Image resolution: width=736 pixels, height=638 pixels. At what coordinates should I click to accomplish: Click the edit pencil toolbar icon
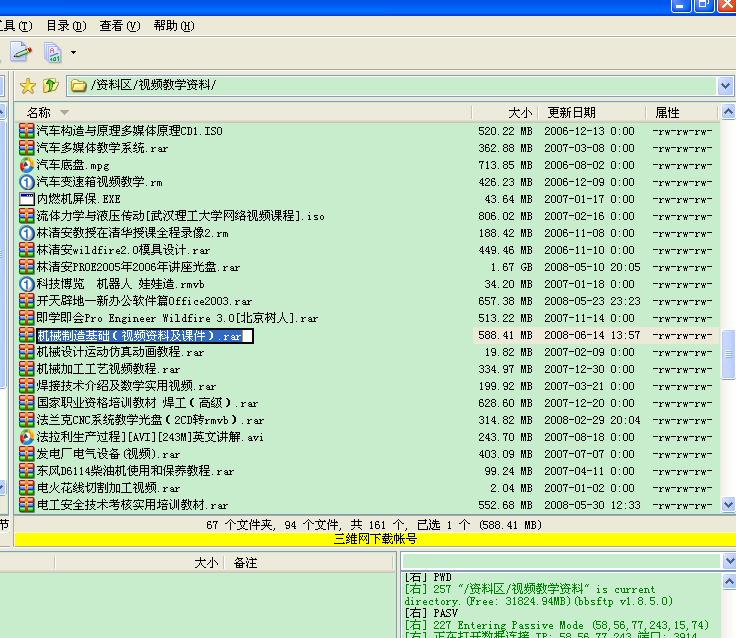tap(21, 52)
